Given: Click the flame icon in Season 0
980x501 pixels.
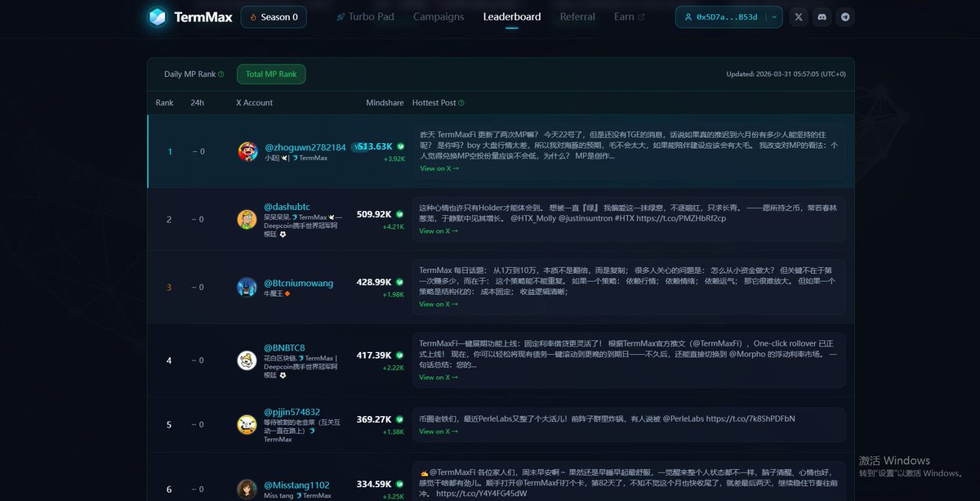Looking at the screenshot, I should tap(253, 17).
